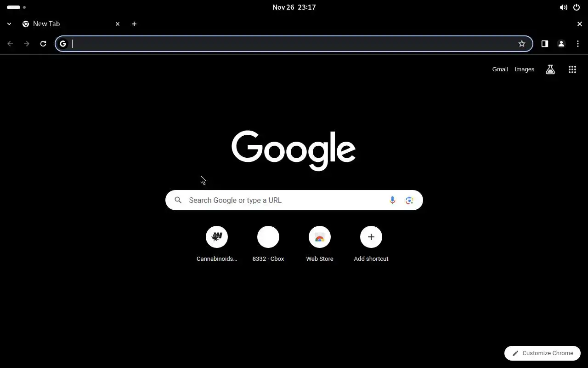Open the system power menu

click(x=577, y=7)
